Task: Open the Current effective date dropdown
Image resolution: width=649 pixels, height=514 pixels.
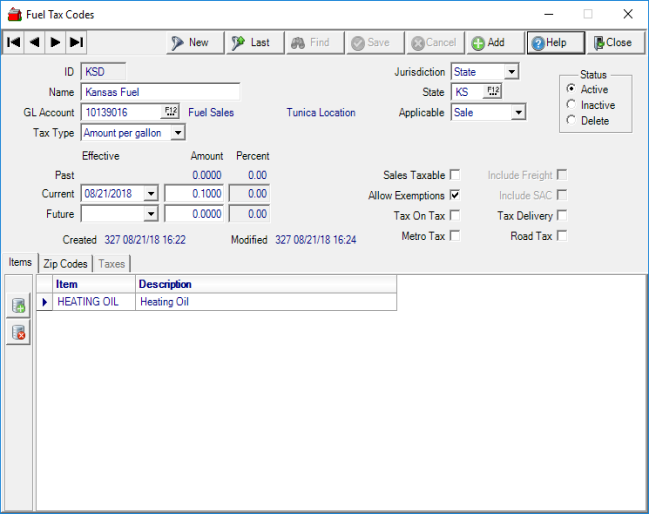Action: point(151,194)
